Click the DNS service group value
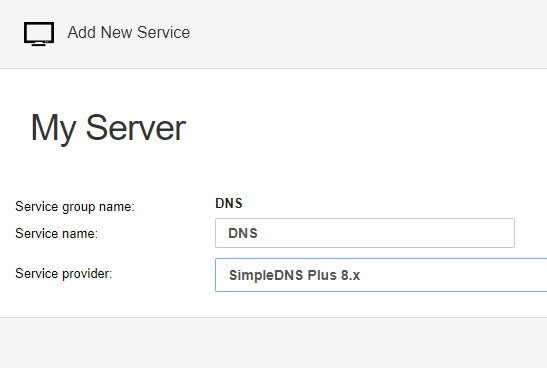Viewport: 547px width, 368px height. (228, 203)
